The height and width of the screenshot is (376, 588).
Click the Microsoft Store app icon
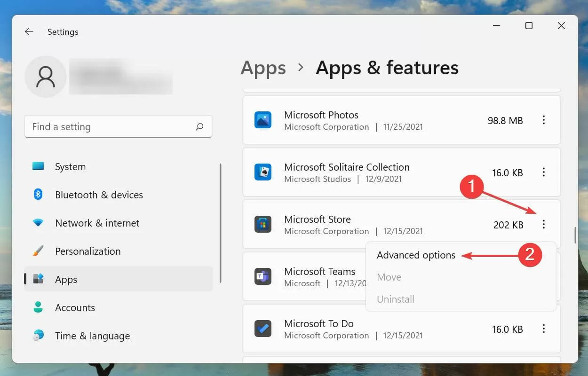point(263,224)
